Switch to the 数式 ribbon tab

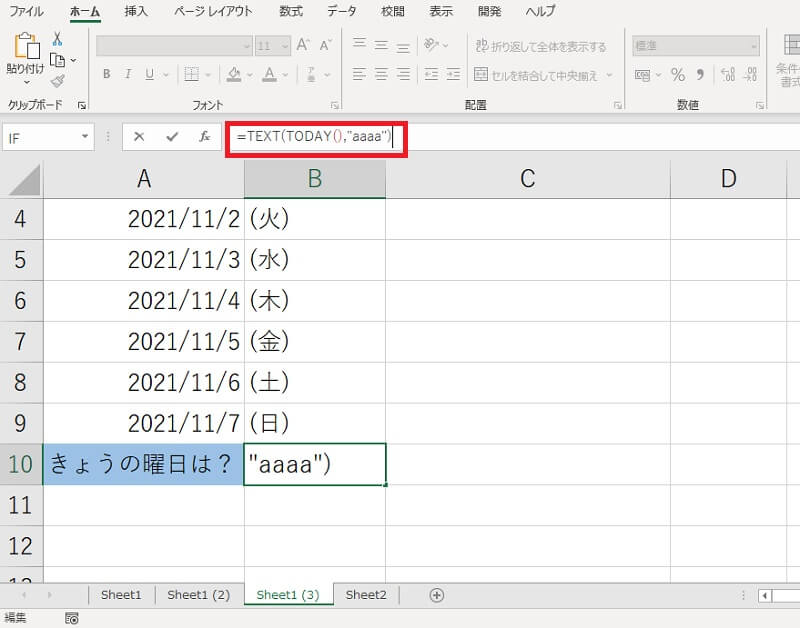(290, 12)
